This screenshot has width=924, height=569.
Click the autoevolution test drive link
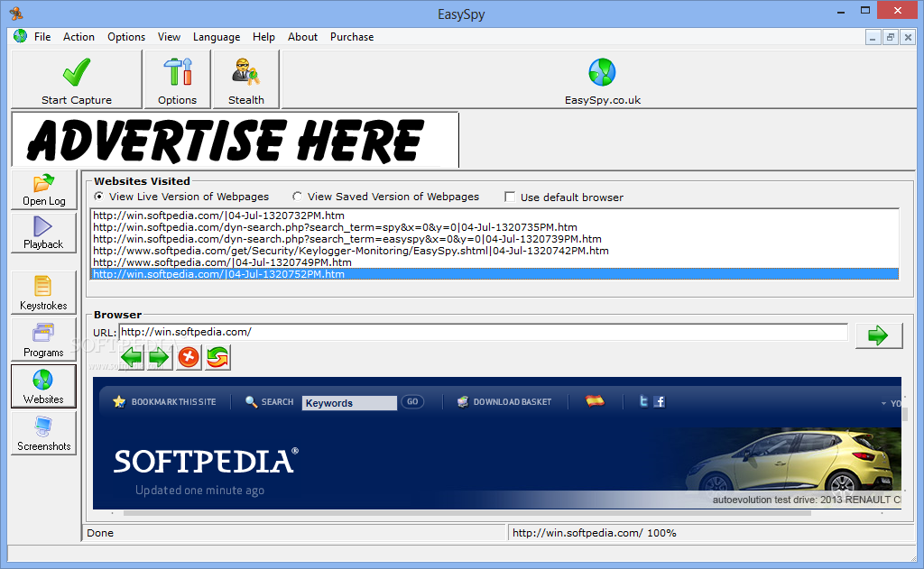tap(807, 500)
